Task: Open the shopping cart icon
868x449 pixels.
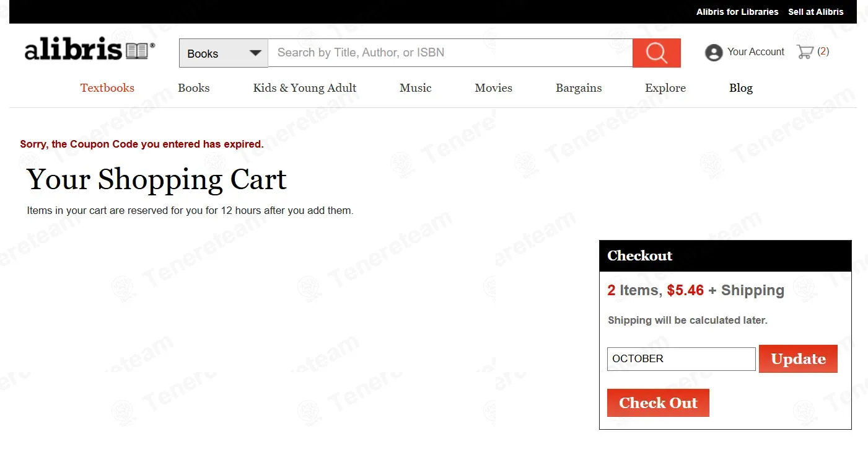Action: point(805,52)
